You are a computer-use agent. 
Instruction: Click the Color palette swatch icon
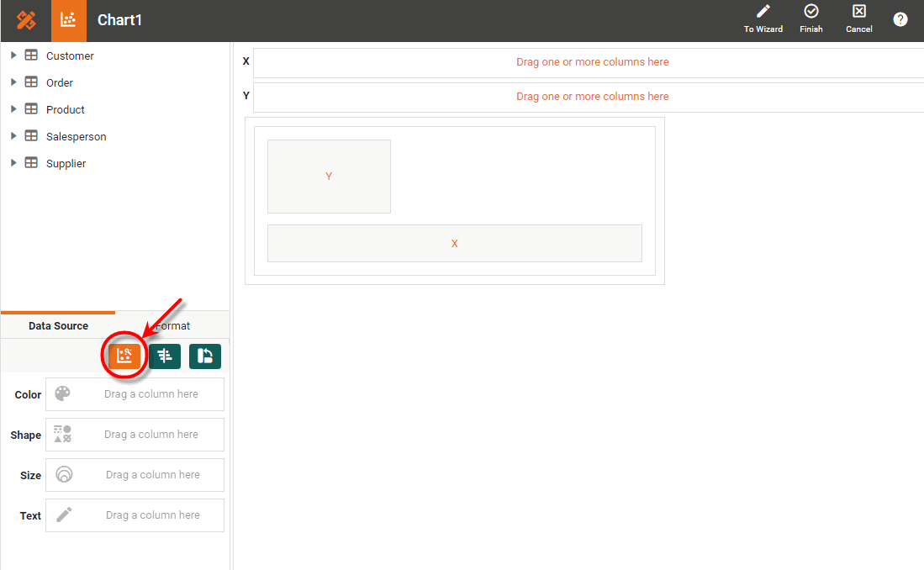[62, 393]
